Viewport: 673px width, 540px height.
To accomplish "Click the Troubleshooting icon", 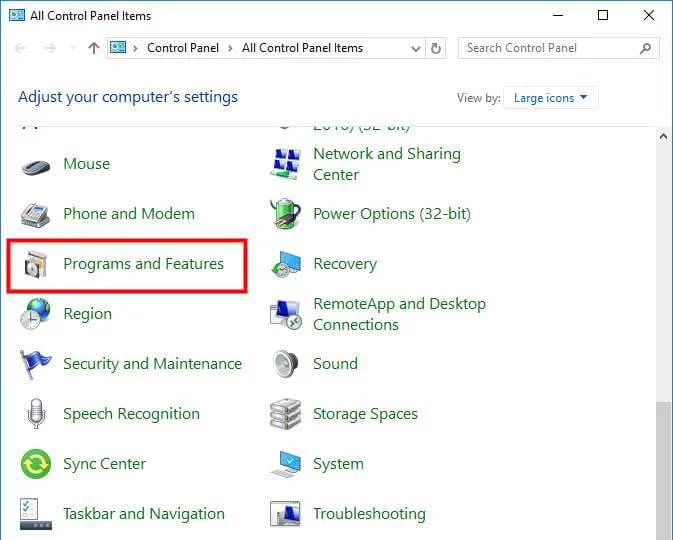I will [x=285, y=514].
